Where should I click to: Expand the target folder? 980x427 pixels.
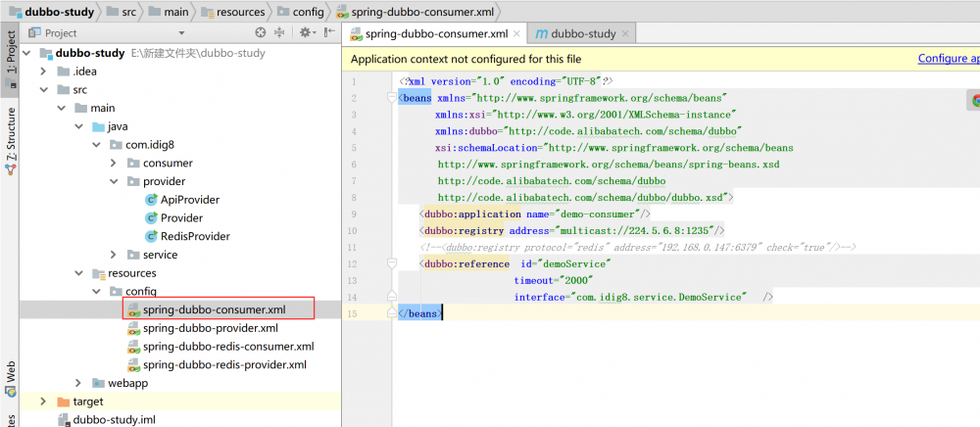click(43, 402)
